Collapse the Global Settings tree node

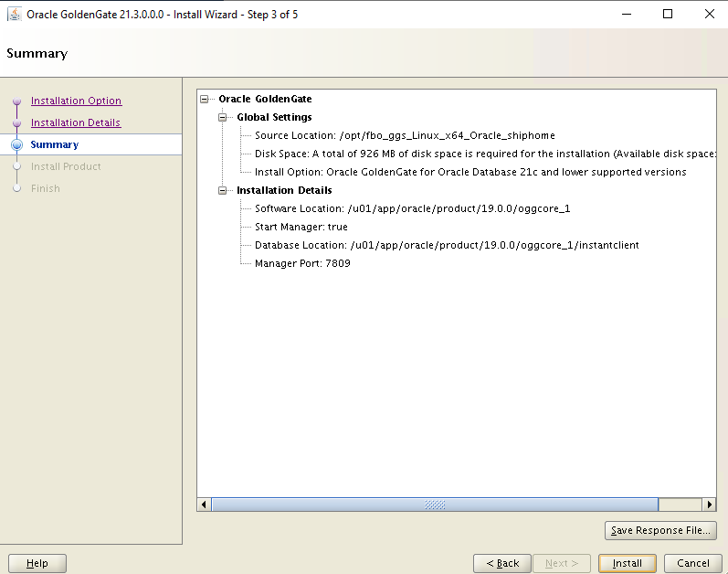(222, 117)
